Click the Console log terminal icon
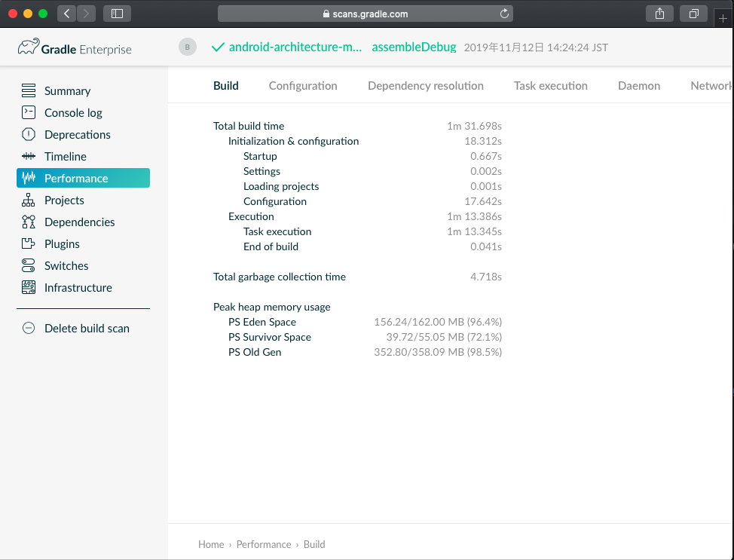734x560 pixels. tap(29, 112)
